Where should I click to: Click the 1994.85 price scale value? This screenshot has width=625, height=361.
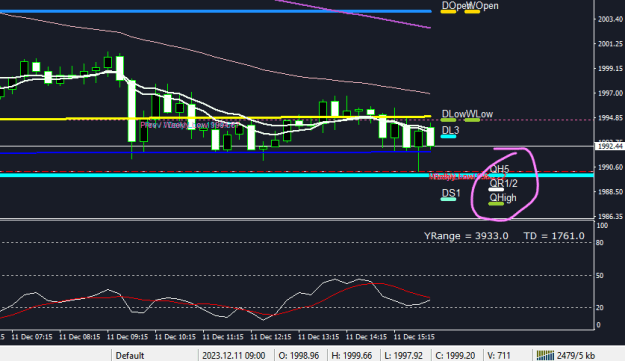(x=610, y=118)
